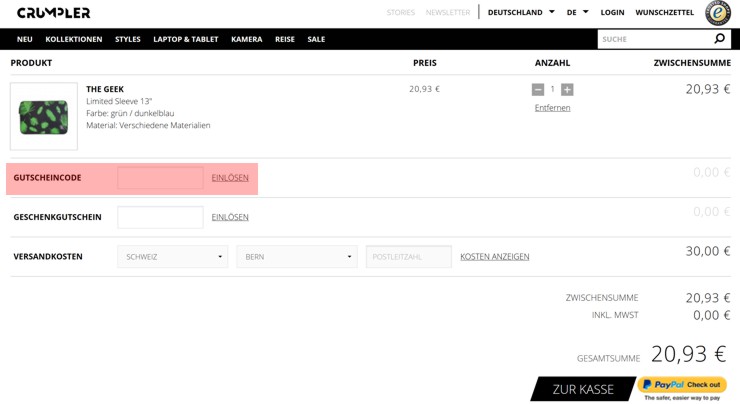Open the SALE menu
The width and height of the screenshot is (740, 404).
316,39
